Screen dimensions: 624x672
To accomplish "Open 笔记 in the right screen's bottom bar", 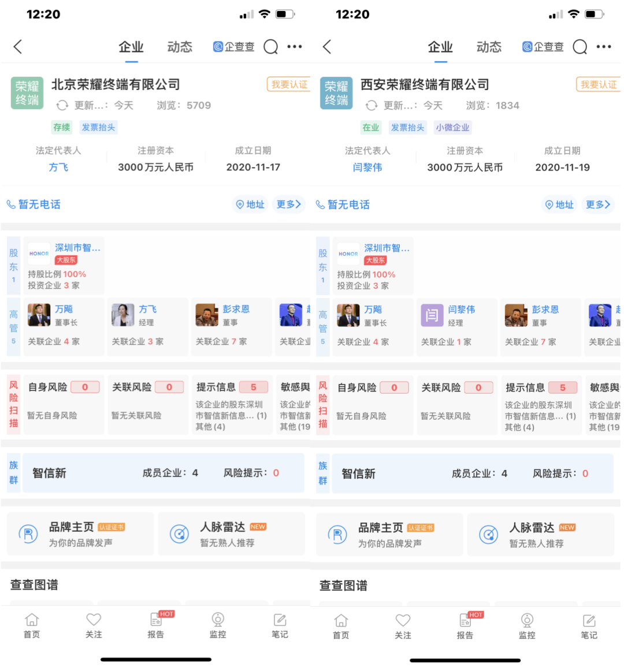I will coord(589,626).
